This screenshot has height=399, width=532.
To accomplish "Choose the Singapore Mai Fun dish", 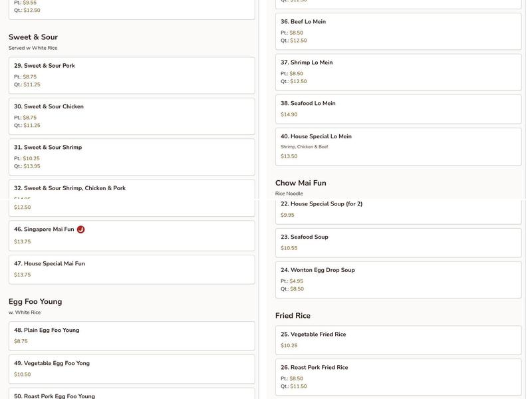I will tap(130, 235).
